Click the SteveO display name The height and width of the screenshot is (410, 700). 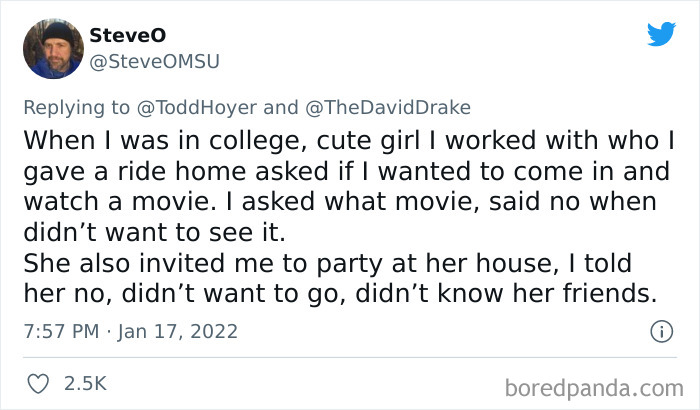[x=122, y=35]
